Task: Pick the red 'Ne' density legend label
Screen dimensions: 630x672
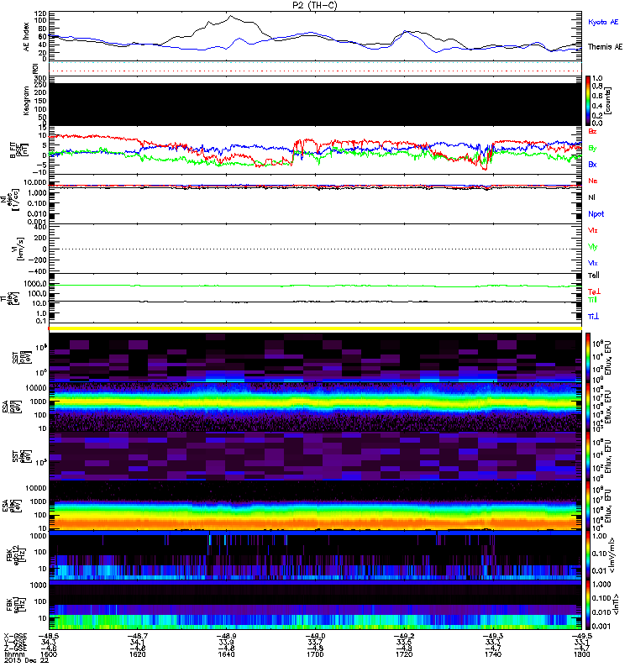Action: coord(593,181)
